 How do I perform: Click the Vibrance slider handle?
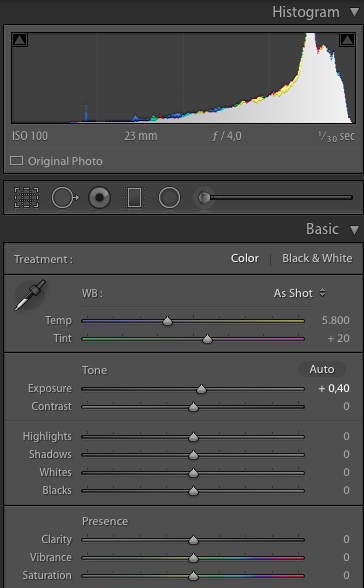[x=193, y=558]
